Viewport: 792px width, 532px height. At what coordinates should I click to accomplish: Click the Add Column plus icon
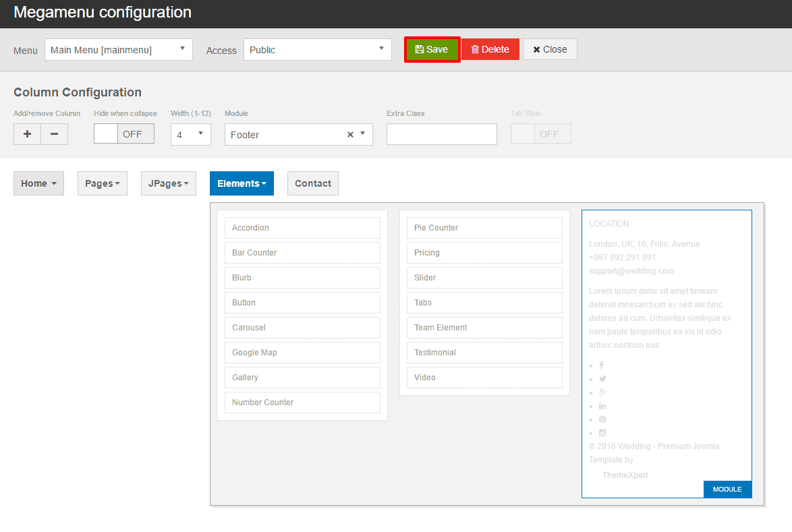tap(27, 134)
